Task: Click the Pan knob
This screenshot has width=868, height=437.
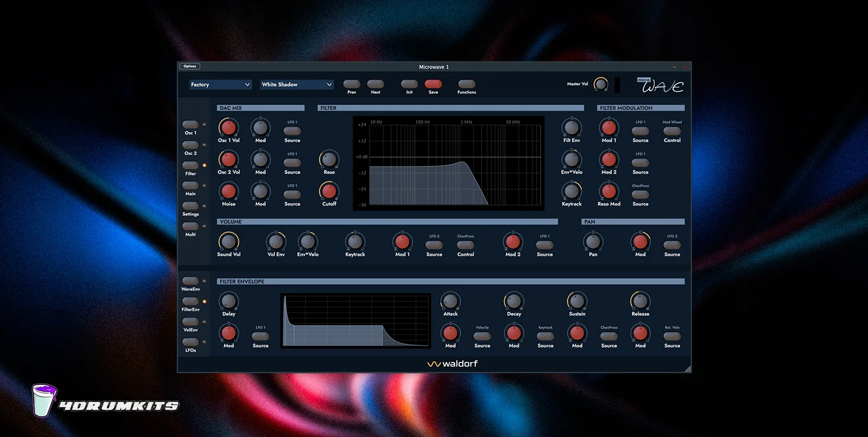Action: coord(593,242)
